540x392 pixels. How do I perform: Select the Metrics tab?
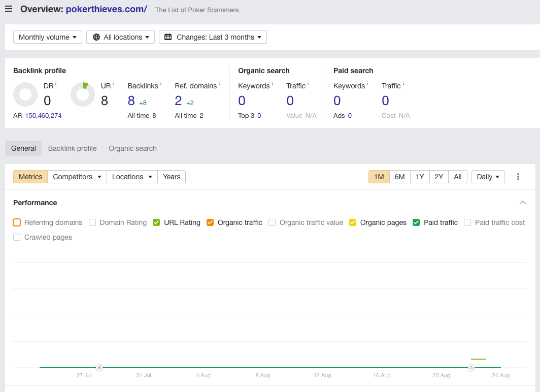point(30,177)
